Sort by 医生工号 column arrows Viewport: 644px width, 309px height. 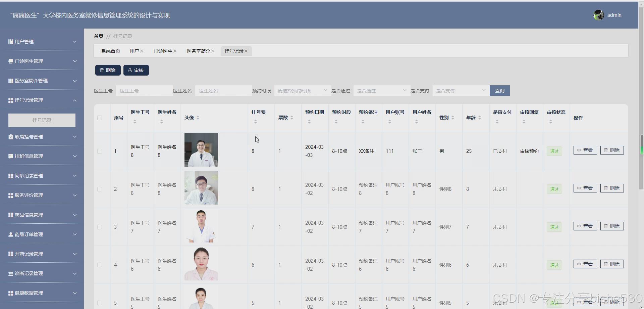pos(135,122)
